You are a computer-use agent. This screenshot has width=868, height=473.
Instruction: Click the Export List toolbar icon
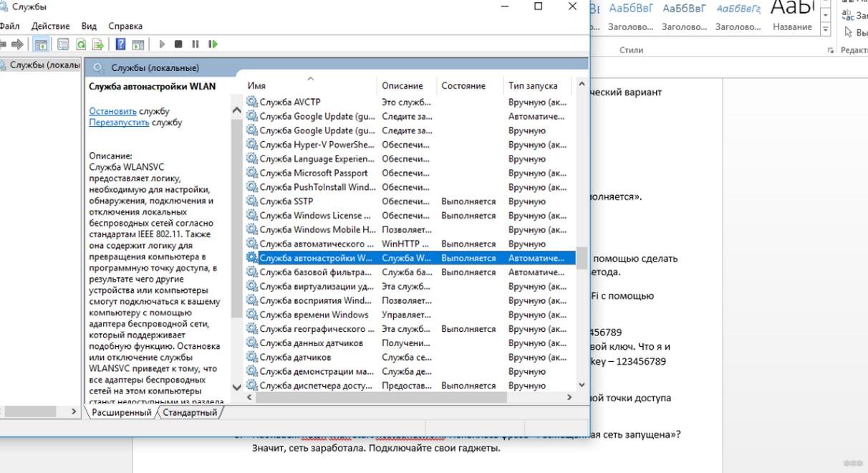(x=99, y=44)
